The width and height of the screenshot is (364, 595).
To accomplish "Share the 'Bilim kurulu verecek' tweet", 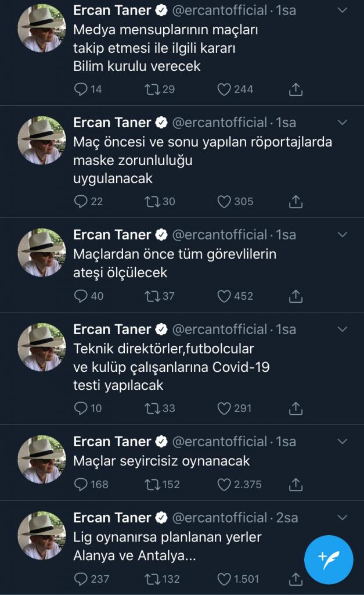I will (295, 89).
